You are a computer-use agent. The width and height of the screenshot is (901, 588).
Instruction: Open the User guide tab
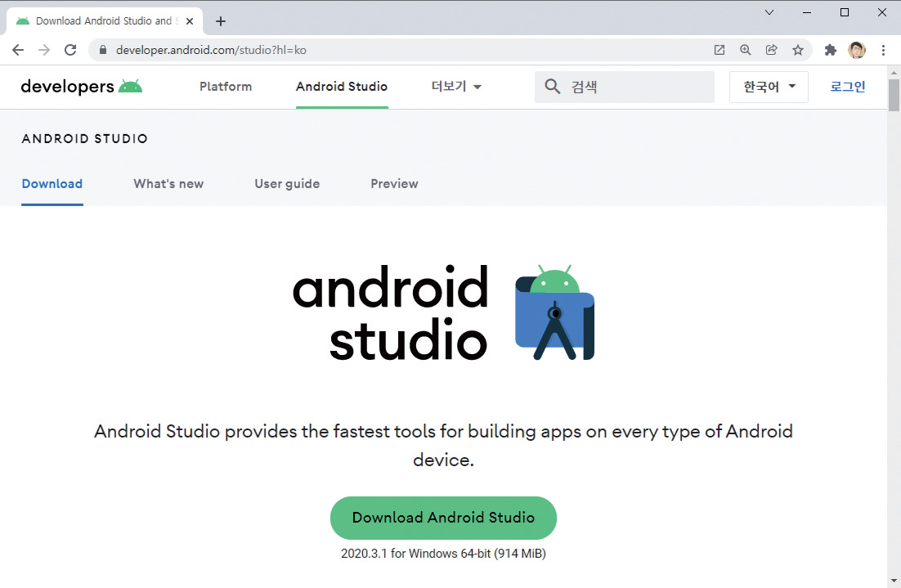tap(287, 184)
